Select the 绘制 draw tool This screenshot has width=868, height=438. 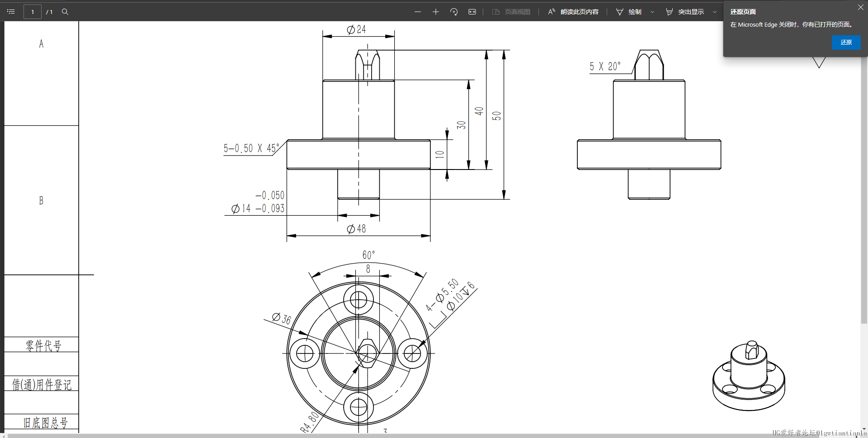[x=629, y=12]
